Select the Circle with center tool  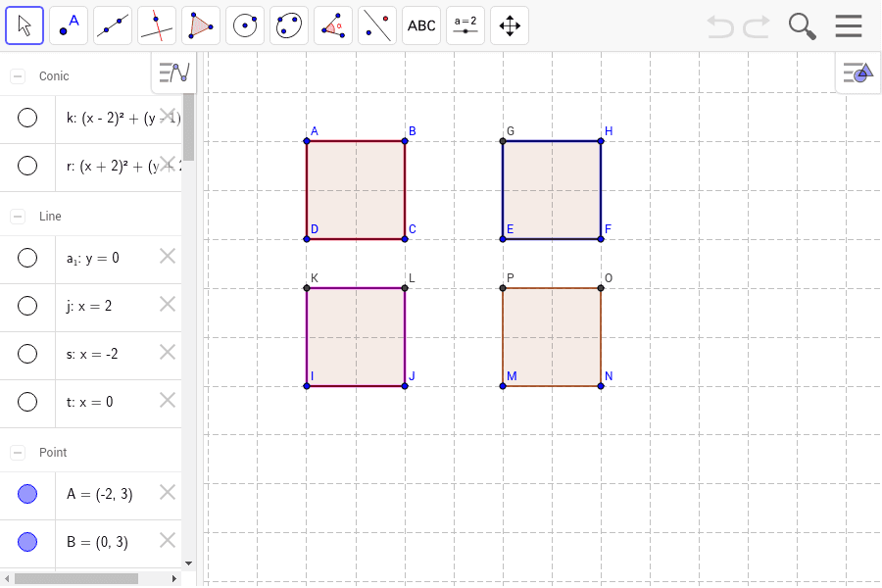[245, 25]
